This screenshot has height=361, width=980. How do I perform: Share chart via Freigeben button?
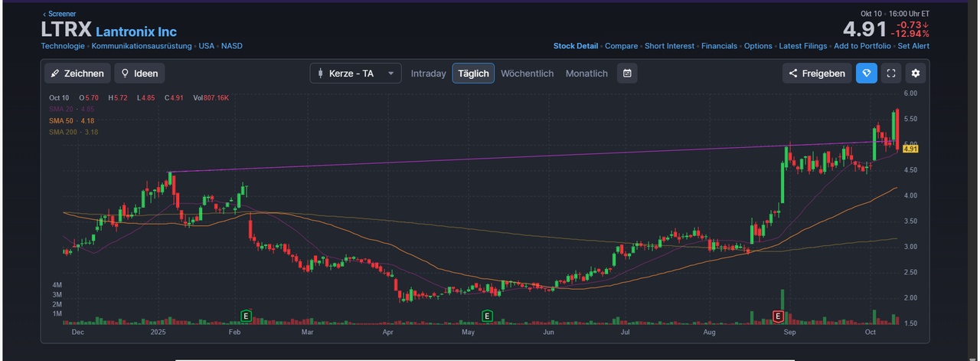[817, 74]
